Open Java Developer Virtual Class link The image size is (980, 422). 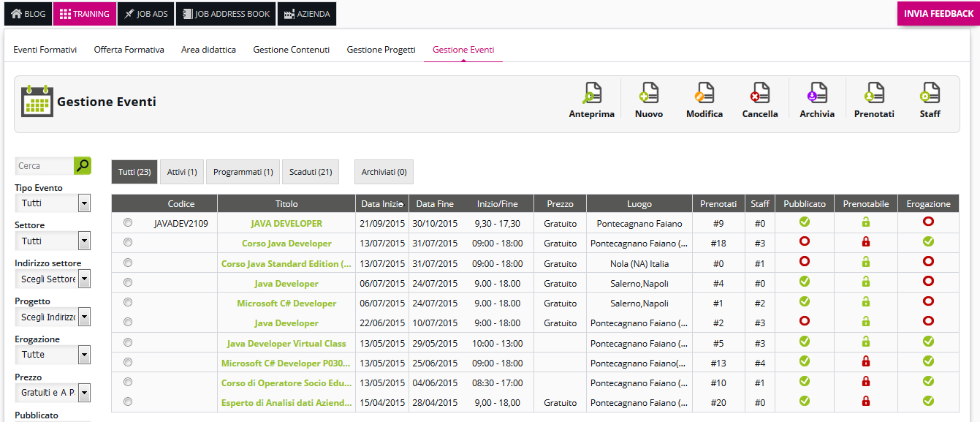click(x=286, y=344)
